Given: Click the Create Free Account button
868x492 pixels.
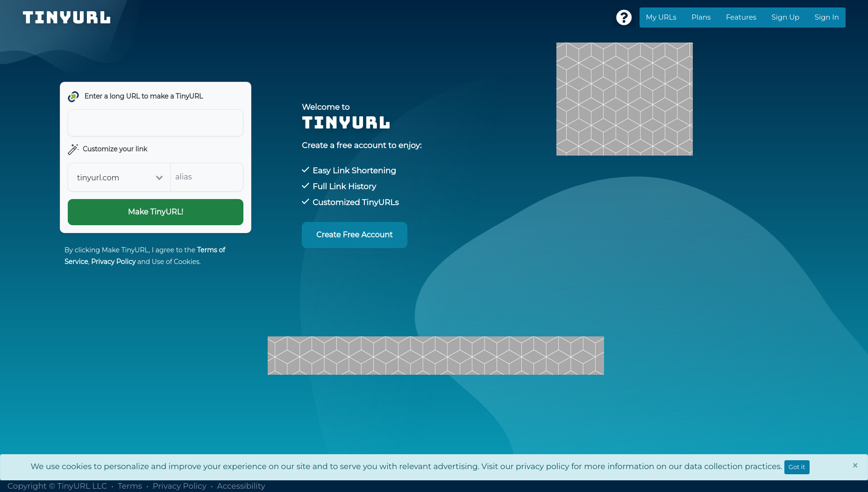Looking at the screenshot, I should [355, 235].
